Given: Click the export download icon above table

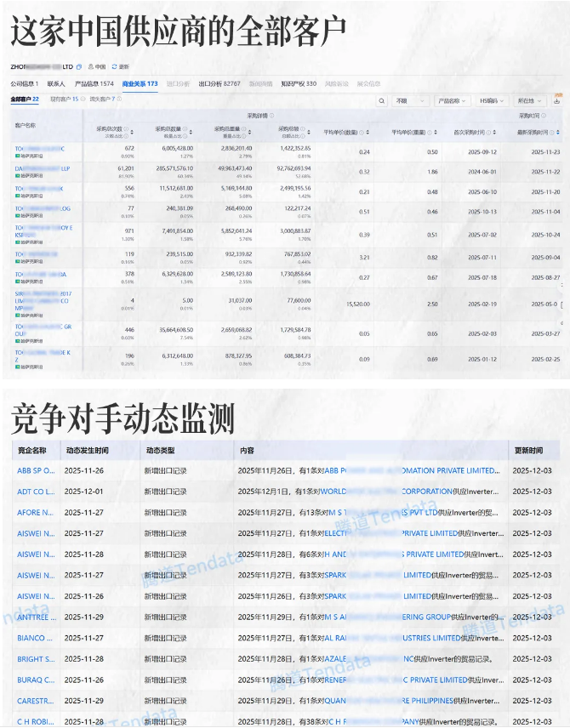Looking at the screenshot, I should [557, 100].
